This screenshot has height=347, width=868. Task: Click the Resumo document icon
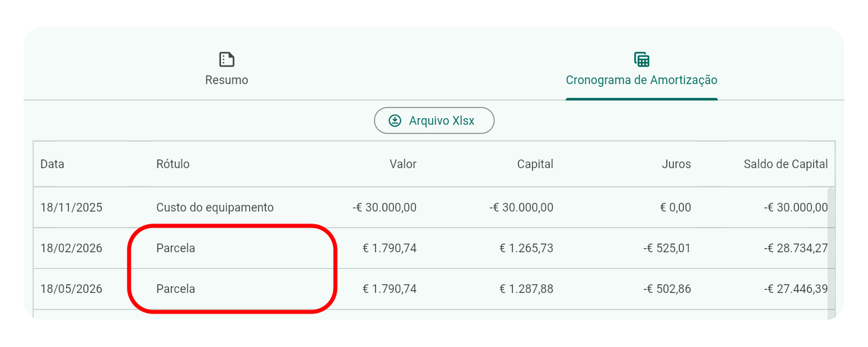pyautogui.click(x=227, y=59)
